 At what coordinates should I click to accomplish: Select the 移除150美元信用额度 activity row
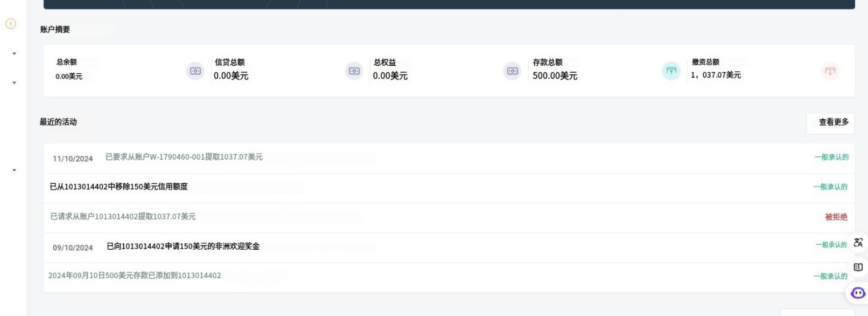point(119,187)
